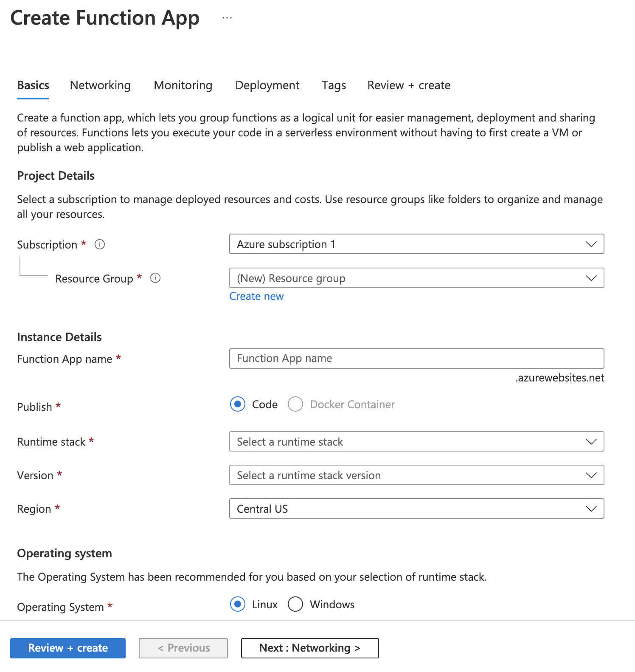Click the Resource Group info icon
Screen dimensions: 635x672
point(155,278)
